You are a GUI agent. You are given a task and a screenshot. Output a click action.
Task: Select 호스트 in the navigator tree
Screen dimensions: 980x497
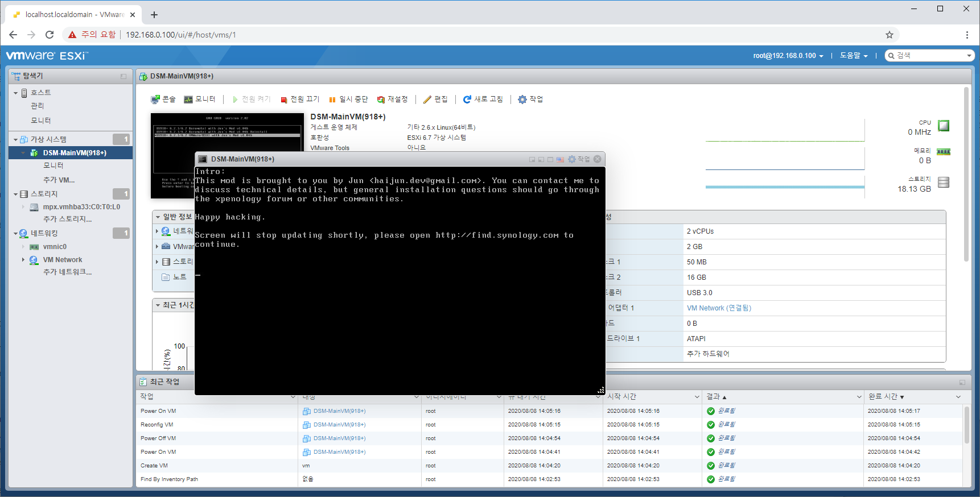tap(40, 93)
